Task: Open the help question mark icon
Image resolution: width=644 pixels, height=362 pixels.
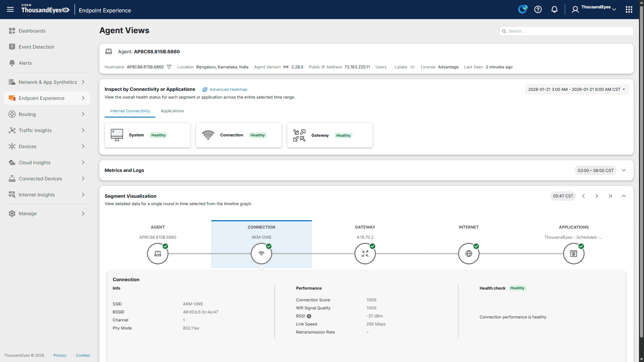Action: coord(538,9)
